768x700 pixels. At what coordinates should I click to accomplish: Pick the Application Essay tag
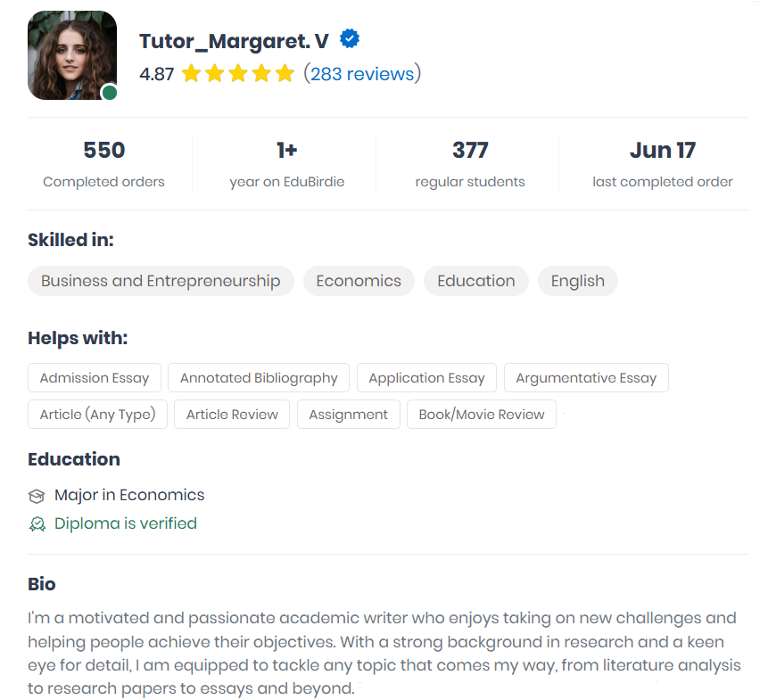coord(426,377)
